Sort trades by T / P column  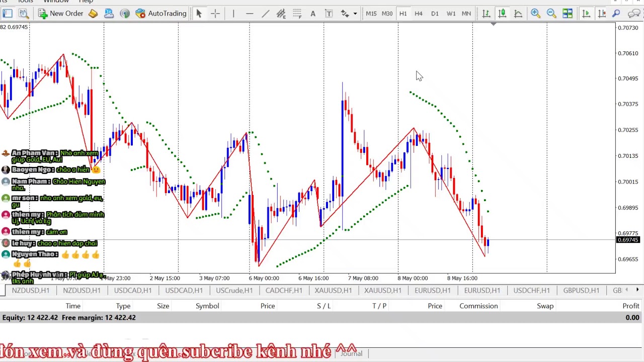(x=379, y=306)
